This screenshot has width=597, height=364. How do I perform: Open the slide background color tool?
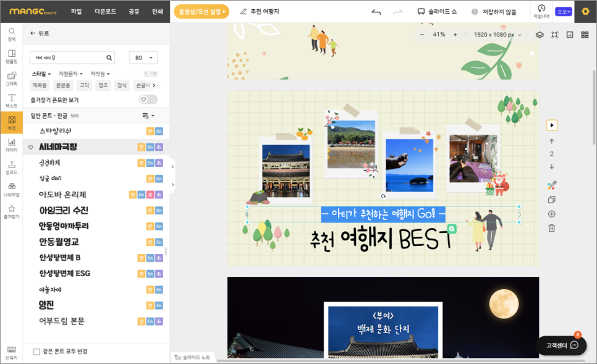coord(552,185)
